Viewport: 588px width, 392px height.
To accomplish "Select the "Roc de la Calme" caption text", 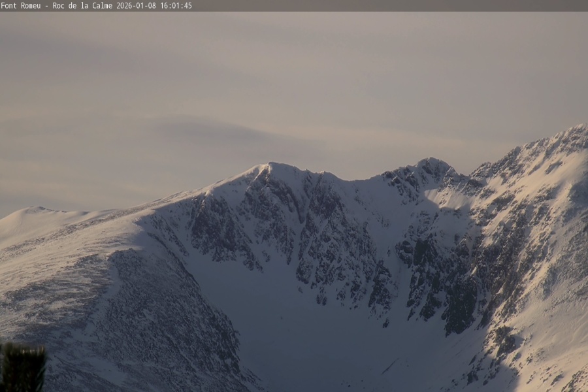I will coord(83,5).
